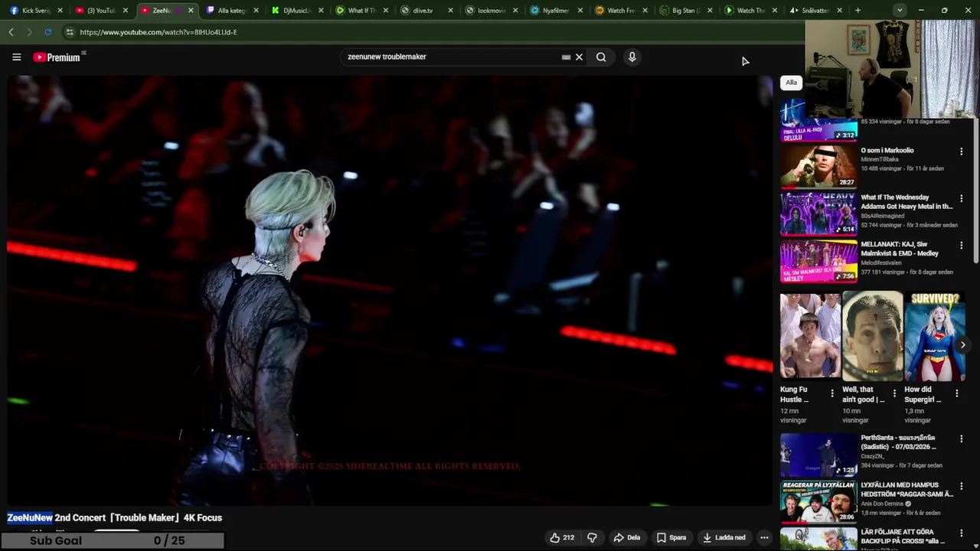This screenshot has width=980, height=551.
Task: Select the 'Alla' filter chip
Action: coord(791,83)
